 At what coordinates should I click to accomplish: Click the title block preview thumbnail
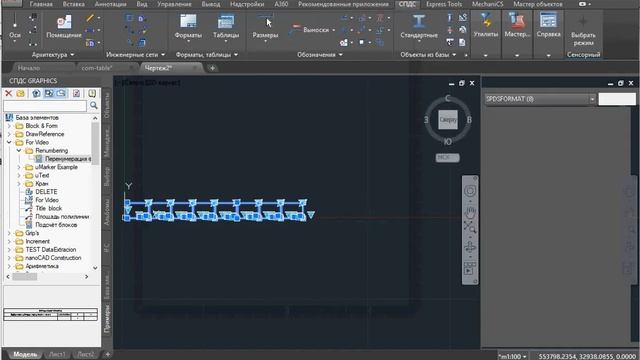pyautogui.click(x=51, y=314)
